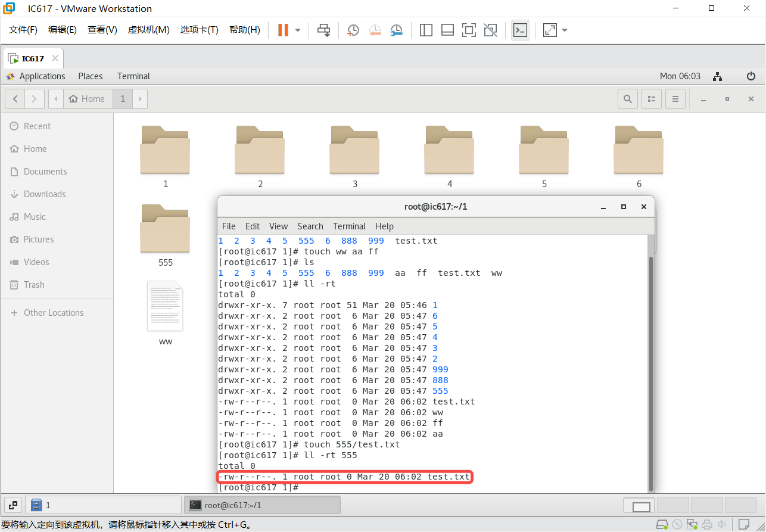Viewport: 766px width, 532px height.
Task: Select the ww text file icon
Action: pyautogui.click(x=165, y=306)
